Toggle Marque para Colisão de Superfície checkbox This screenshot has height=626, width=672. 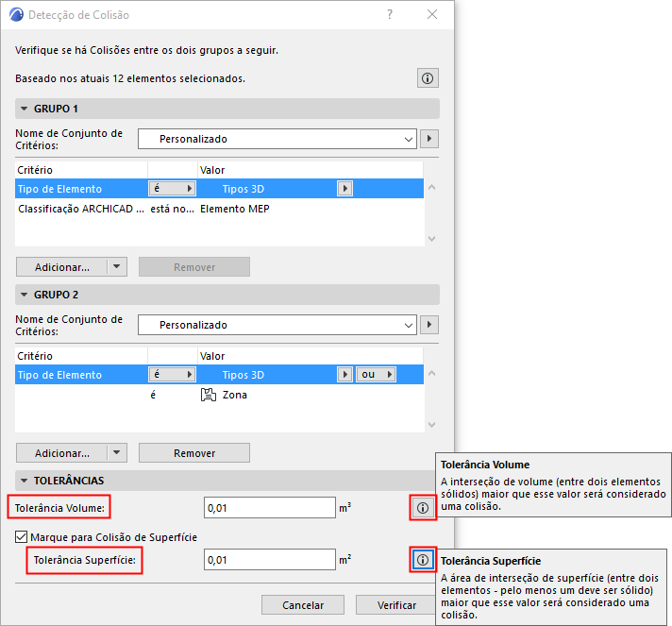[x=22, y=537]
